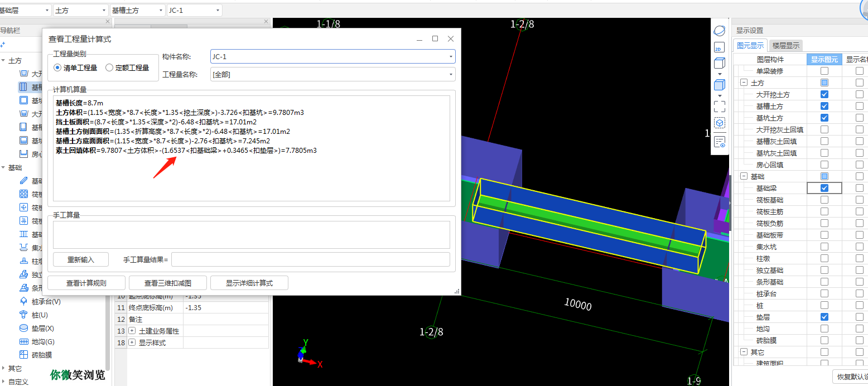Viewport: 868px width, 386px height.
Task: Expand 土建业务属性 property row
Action: (132, 331)
